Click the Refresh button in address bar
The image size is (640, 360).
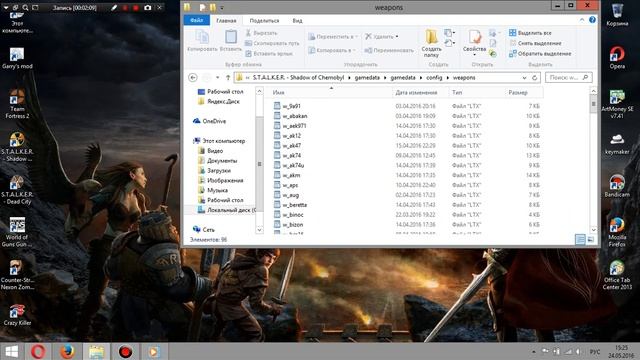click(x=534, y=78)
